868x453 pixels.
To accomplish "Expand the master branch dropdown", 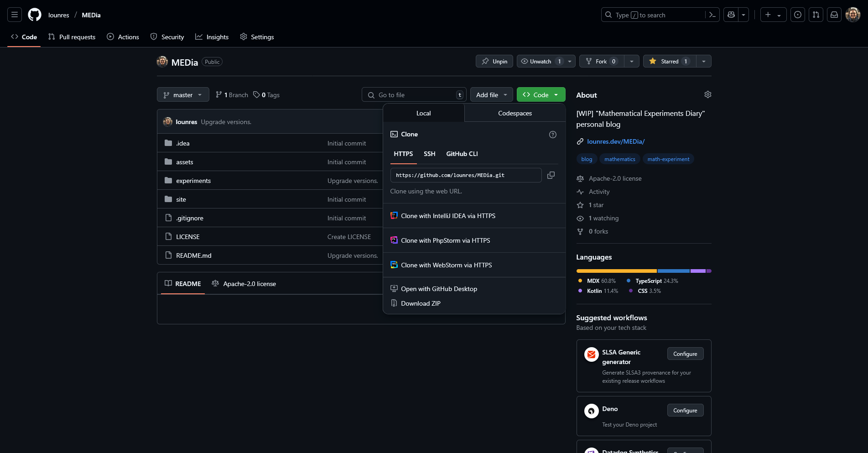I will (x=183, y=95).
